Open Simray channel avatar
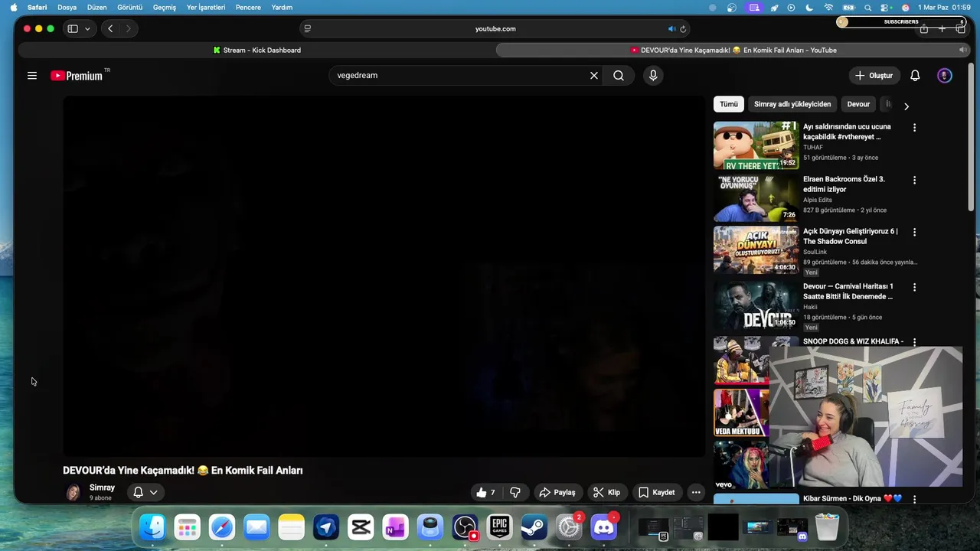980x551 pixels. pos(73,493)
